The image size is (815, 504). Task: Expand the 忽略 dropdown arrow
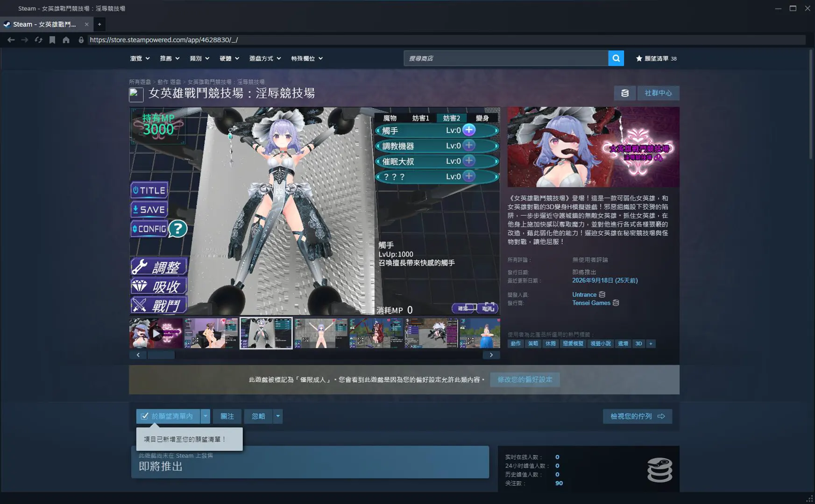click(278, 416)
